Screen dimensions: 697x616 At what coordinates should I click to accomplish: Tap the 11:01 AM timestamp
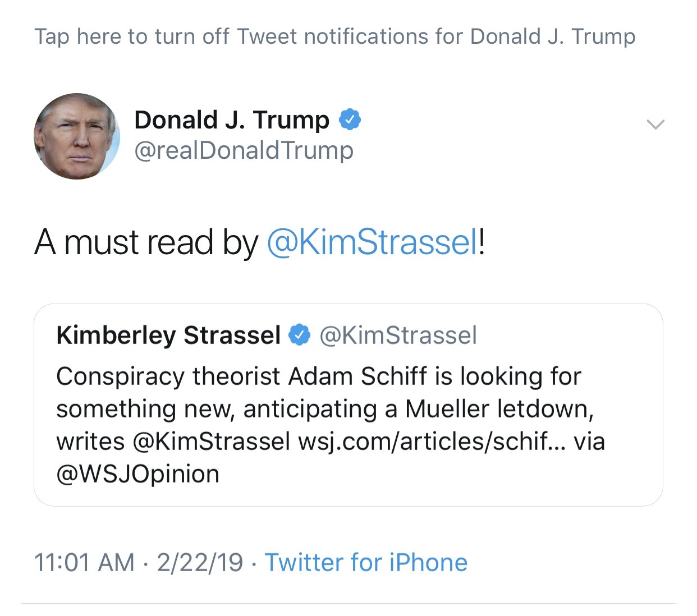pos(84,562)
